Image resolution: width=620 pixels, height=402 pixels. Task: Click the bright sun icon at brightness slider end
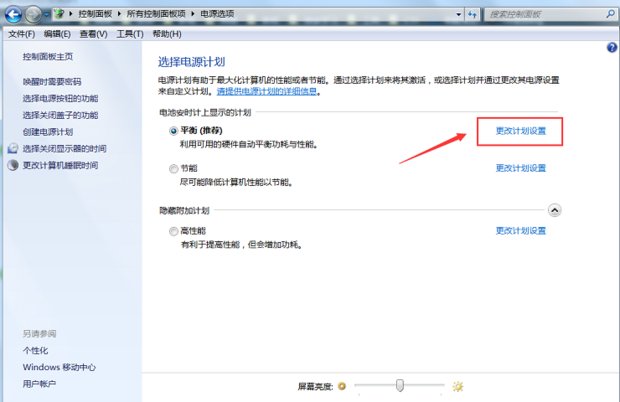point(458,386)
